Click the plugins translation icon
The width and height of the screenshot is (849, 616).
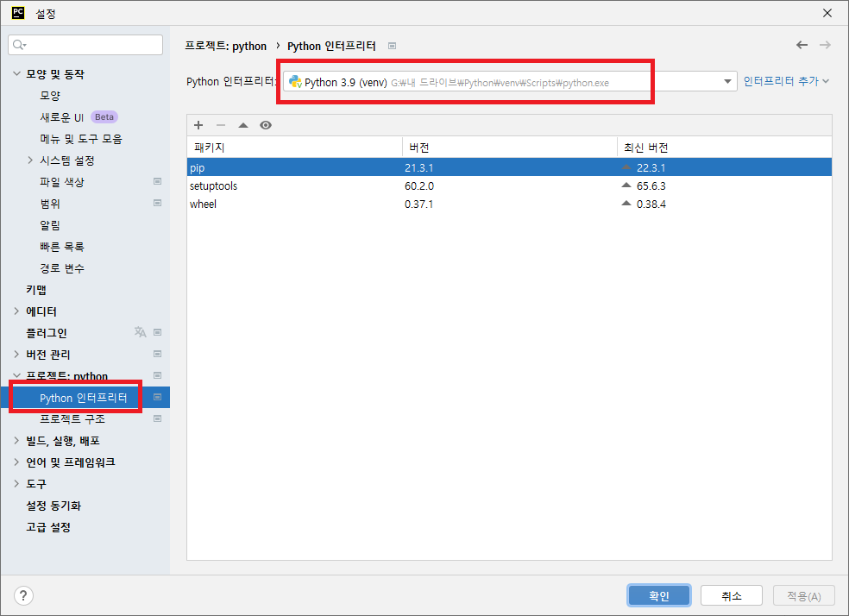coord(141,332)
